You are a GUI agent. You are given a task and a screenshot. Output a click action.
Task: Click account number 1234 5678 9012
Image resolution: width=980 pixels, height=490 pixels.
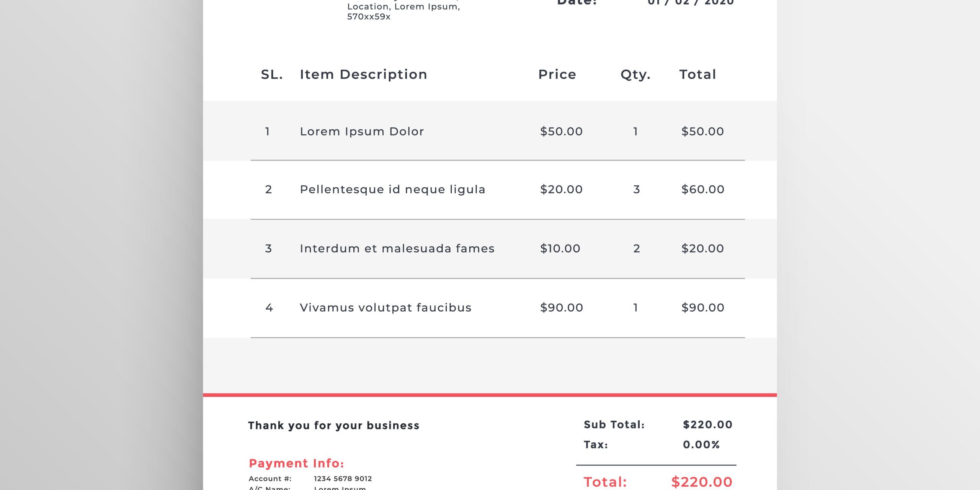[x=343, y=479]
